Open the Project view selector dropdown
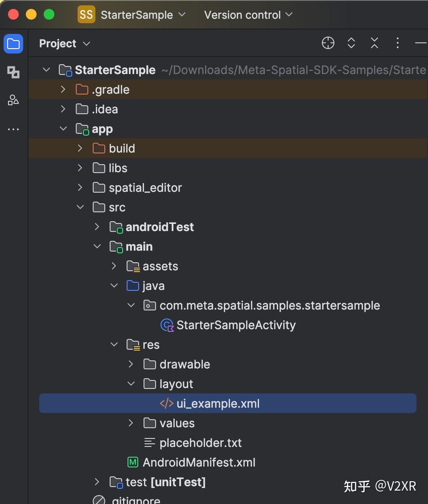This screenshot has height=504, width=428. coord(65,43)
